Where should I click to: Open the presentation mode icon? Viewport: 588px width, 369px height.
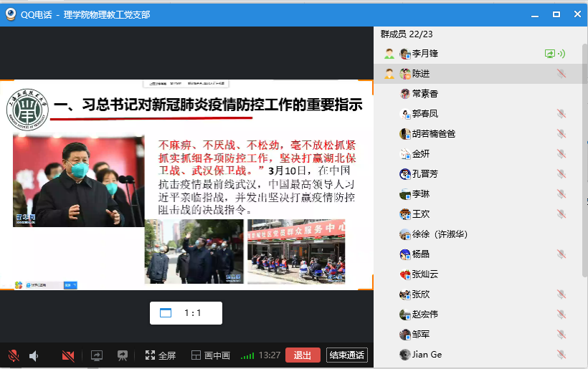(x=123, y=355)
